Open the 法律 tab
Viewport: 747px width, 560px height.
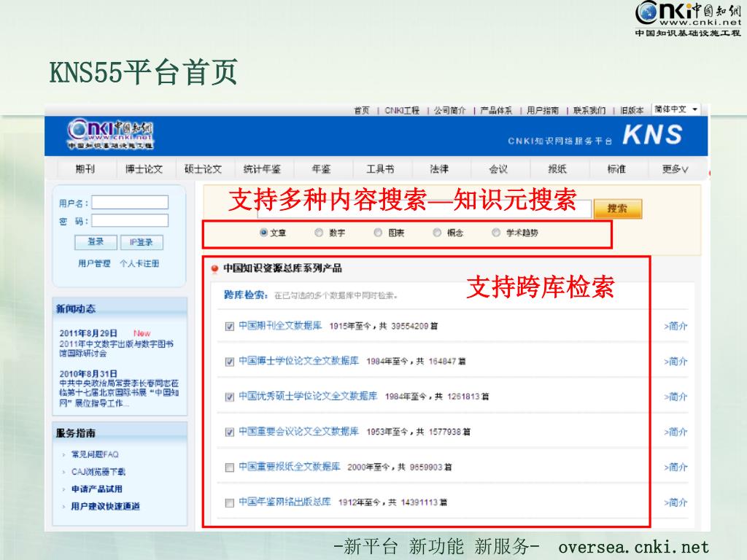point(439,169)
